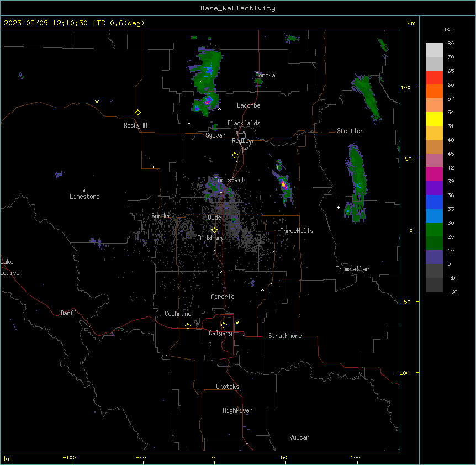Click the 80 value on the dBZ scale
The image size is (476, 465).
tap(451, 44)
